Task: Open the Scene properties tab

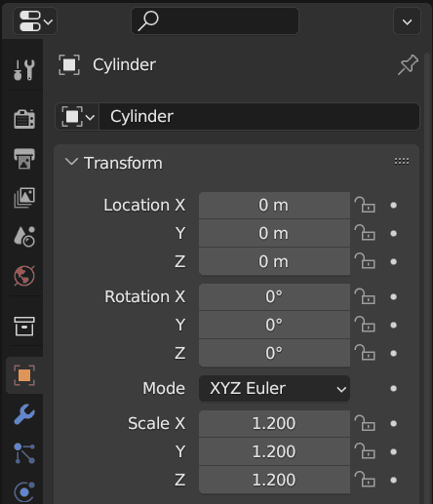Action: [x=24, y=236]
